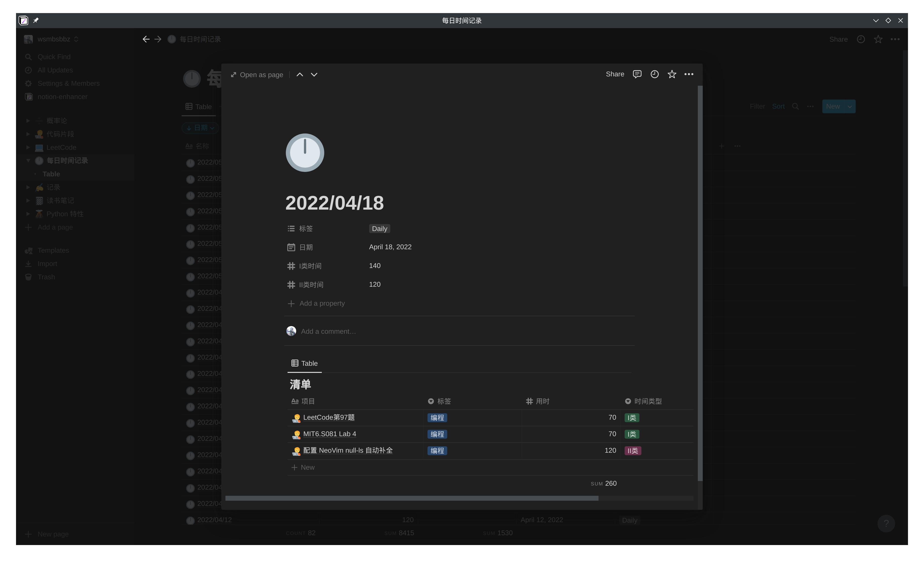The height and width of the screenshot is (564, 924).
Task: Click the large clock page icon
Action: [305, 152]
